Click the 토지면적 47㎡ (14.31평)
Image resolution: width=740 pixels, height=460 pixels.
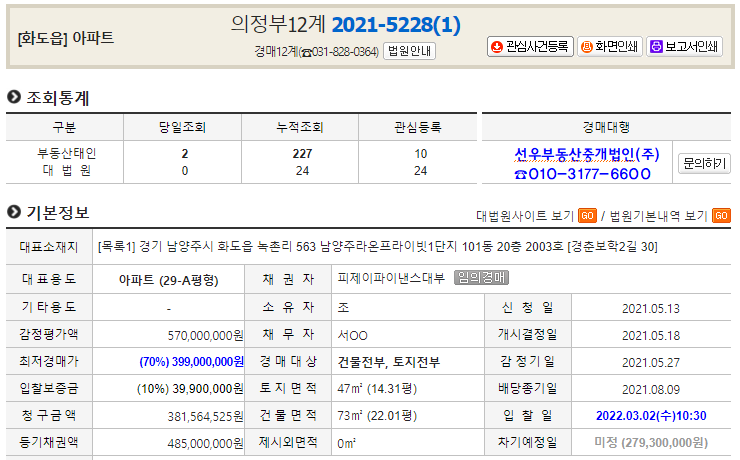point(377,389)
